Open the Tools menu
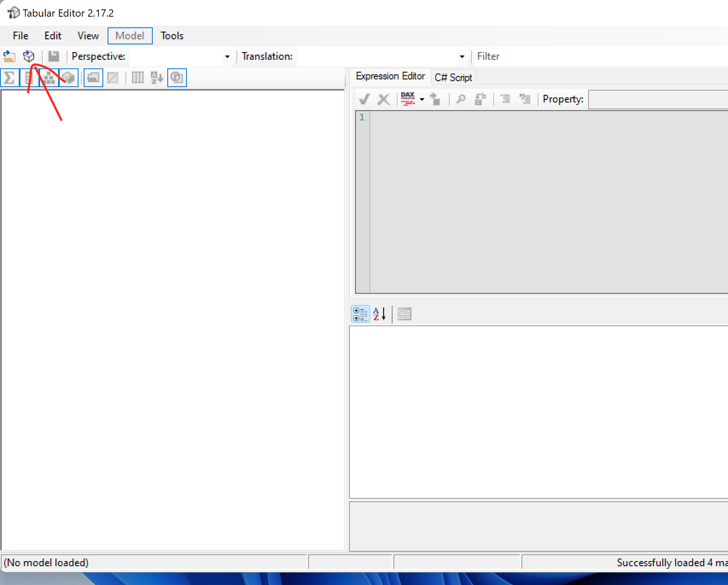728x585 pixels. coord(171,36)
